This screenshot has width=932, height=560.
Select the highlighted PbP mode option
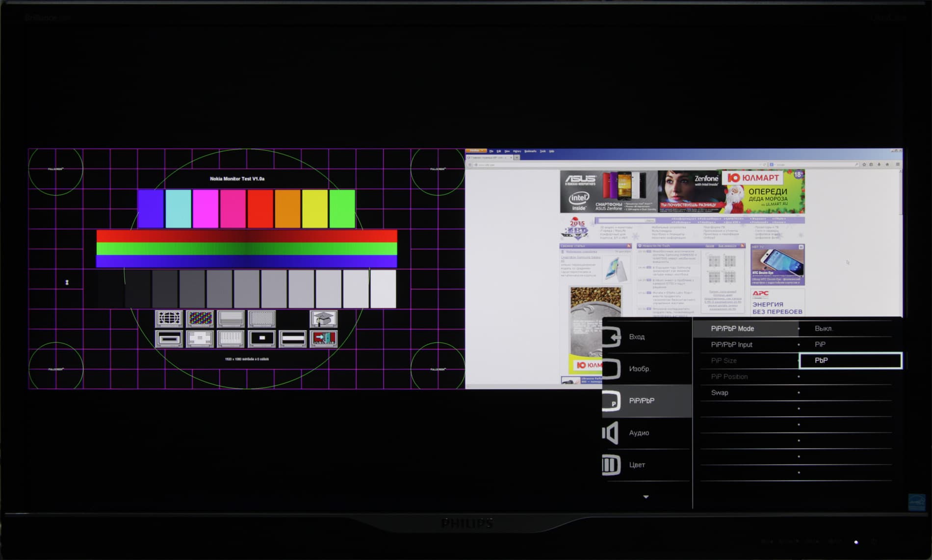(x=850, y=360)
